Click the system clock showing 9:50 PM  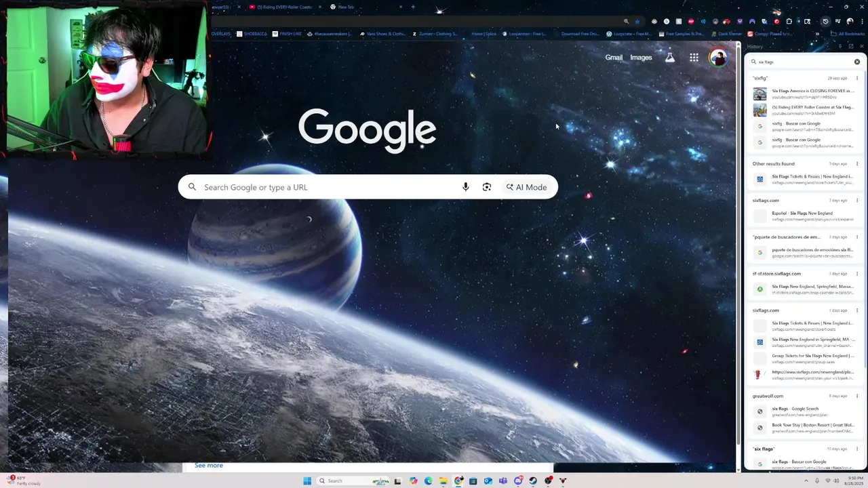point(855,481)
